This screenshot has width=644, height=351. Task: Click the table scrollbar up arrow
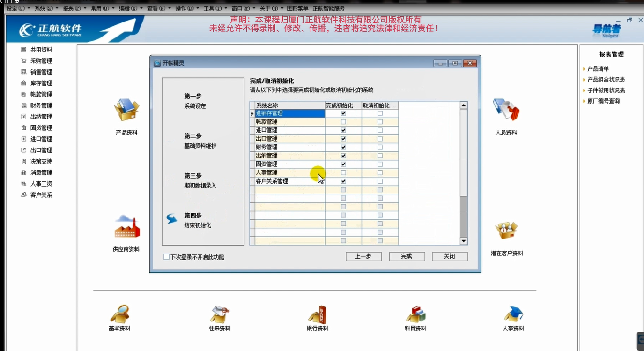tap(464, 105)
